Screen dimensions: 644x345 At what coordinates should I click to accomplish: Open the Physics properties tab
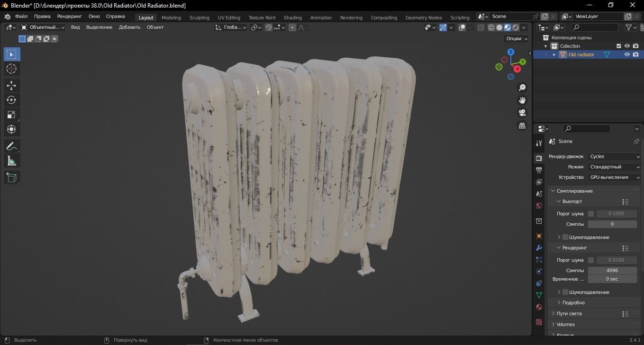539,272
